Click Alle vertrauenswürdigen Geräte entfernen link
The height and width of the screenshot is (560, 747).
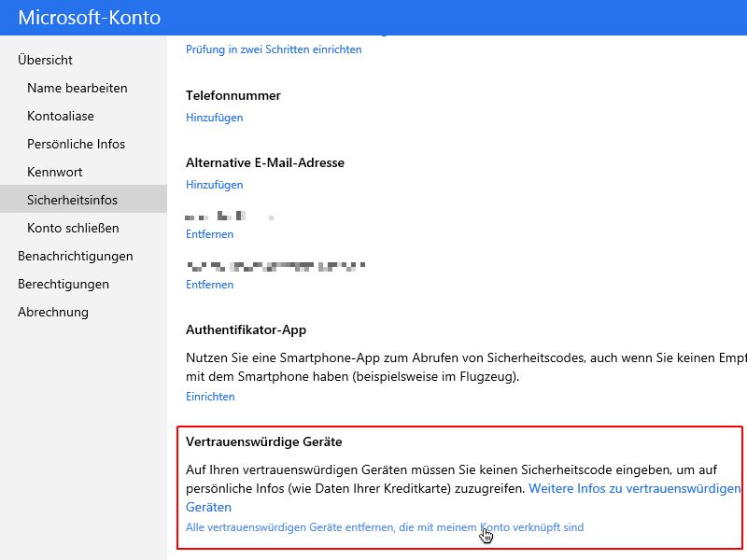click(x=385, y=527)
